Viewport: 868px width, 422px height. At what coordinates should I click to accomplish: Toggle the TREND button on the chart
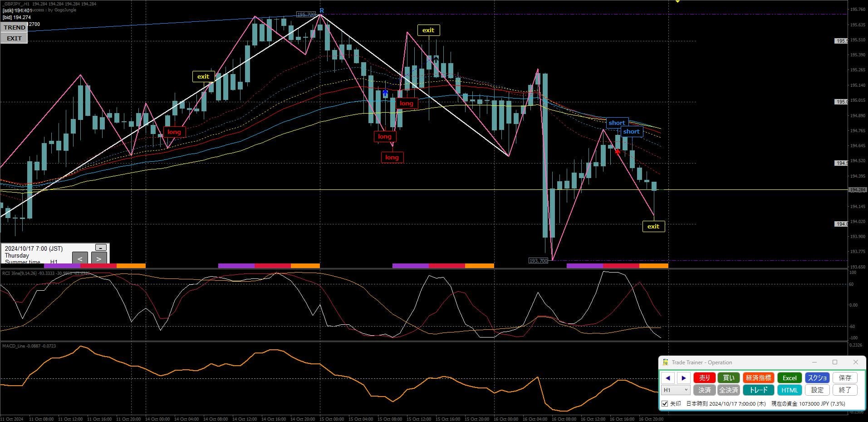pos(14,27)
